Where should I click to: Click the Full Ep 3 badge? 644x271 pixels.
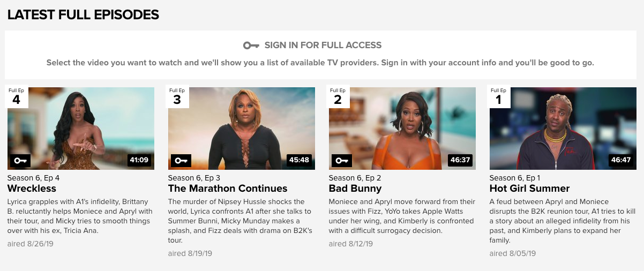click(x=177, y=96)
